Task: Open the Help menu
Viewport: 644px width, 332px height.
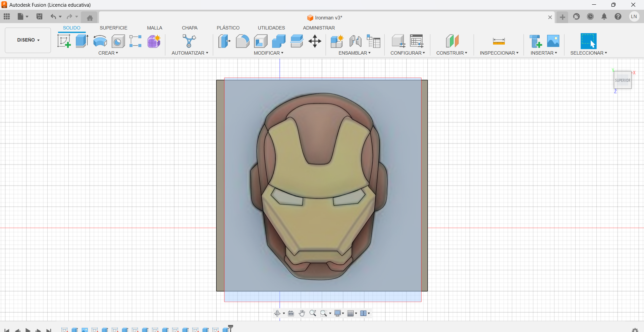Action: pos(618,16)
